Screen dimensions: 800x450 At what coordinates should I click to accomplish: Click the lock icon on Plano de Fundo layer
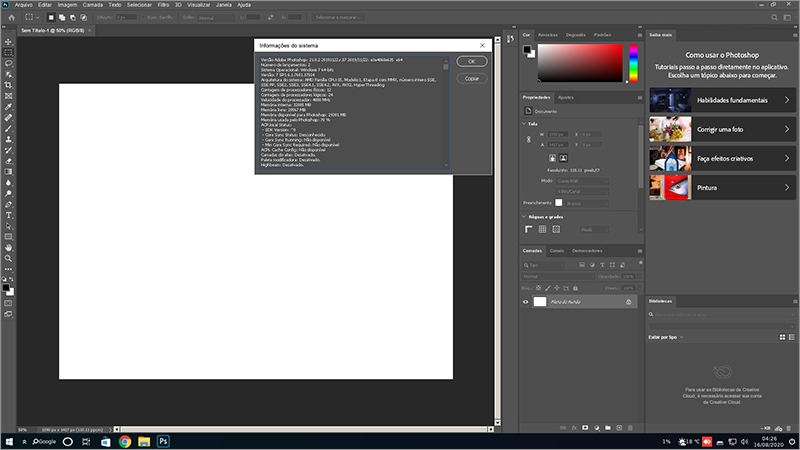(628, 301)
